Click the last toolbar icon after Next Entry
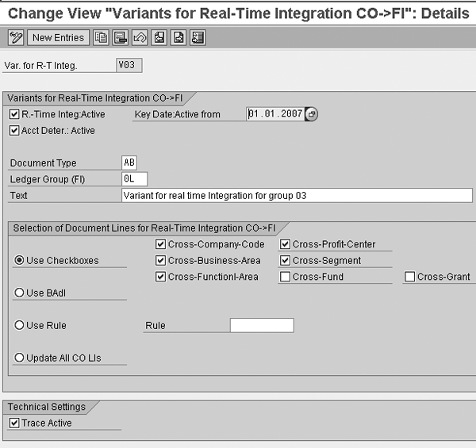Screen dimensions: 476x448 (x=198, y=37)
